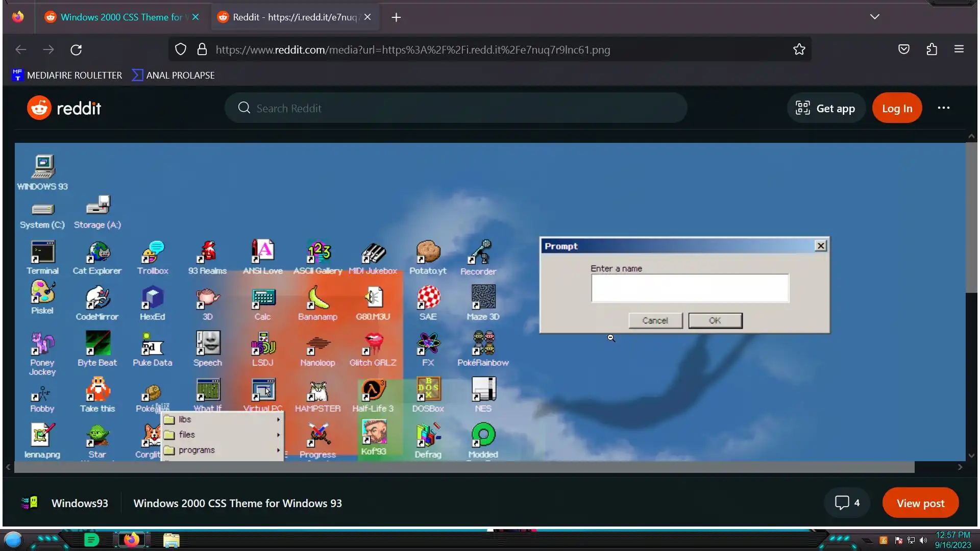Screen dimensions: 980x551
Task: Open File Explorer from the taskbar
Action: tap(171, 540)
